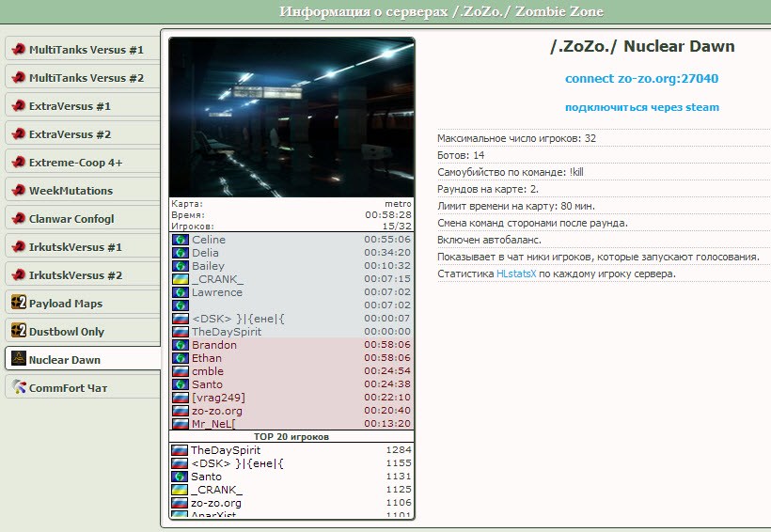Click the flag icon next to player Celine
Image resolution: width=771 pixels, height=532 pixels.
(181, 240)
